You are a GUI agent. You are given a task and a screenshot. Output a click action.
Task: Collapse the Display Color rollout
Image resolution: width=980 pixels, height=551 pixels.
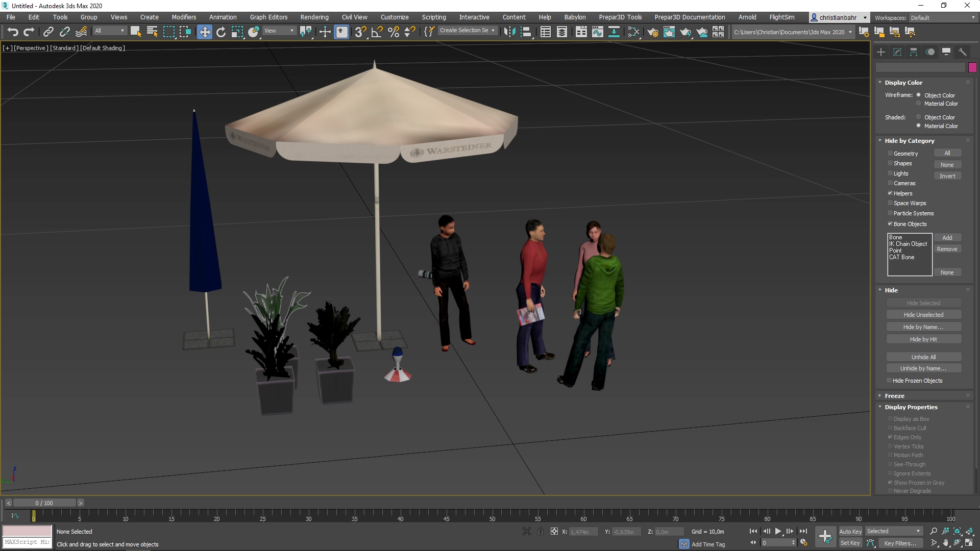coord(903,83)
